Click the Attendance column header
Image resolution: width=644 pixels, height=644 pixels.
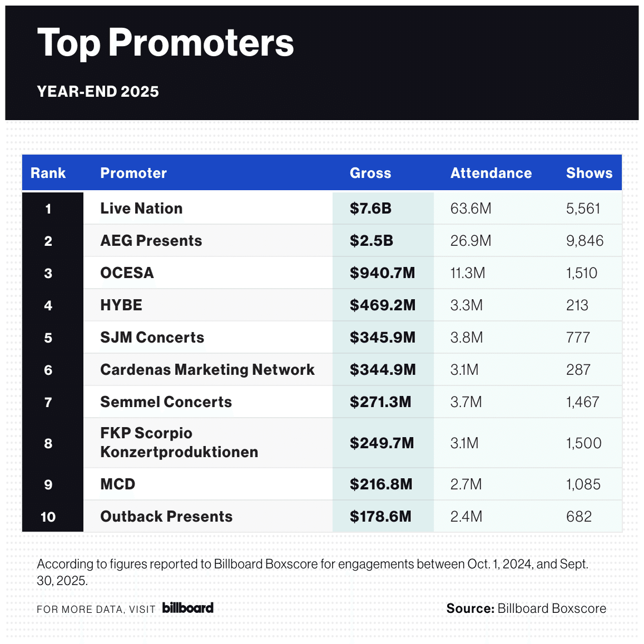pos(491,173)
